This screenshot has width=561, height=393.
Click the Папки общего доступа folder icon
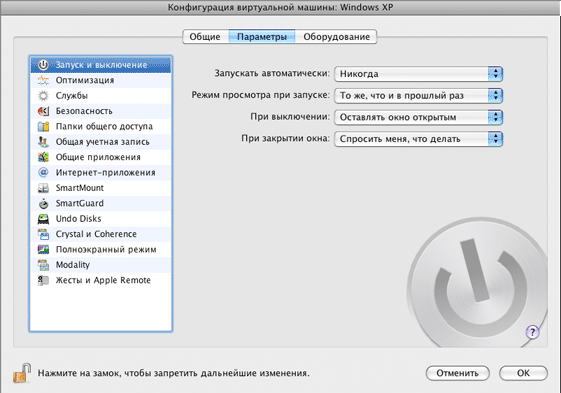43,126
